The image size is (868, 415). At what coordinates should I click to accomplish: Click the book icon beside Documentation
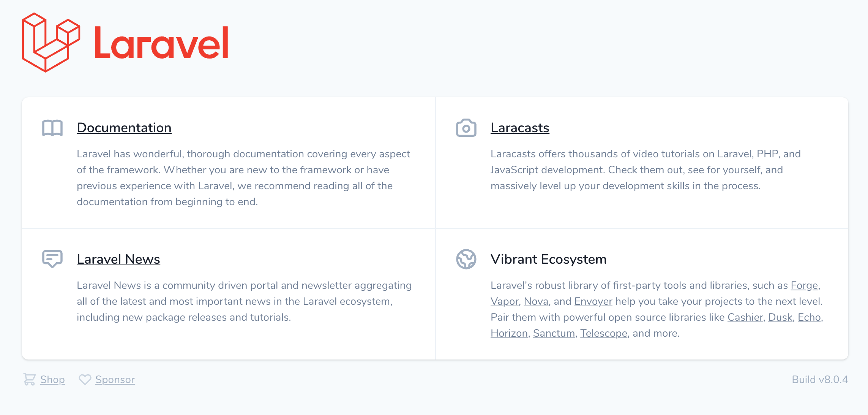[x=52, y=128]
